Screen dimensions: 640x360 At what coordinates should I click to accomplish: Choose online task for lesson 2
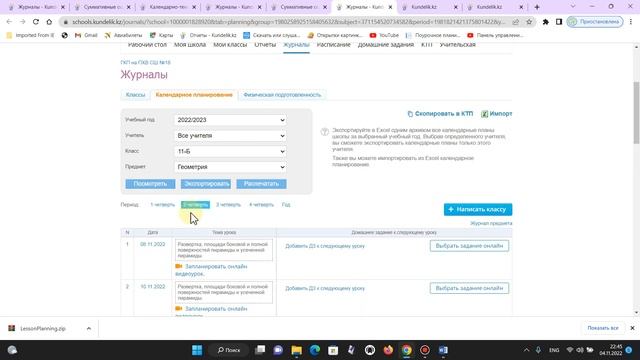(469, 288)
